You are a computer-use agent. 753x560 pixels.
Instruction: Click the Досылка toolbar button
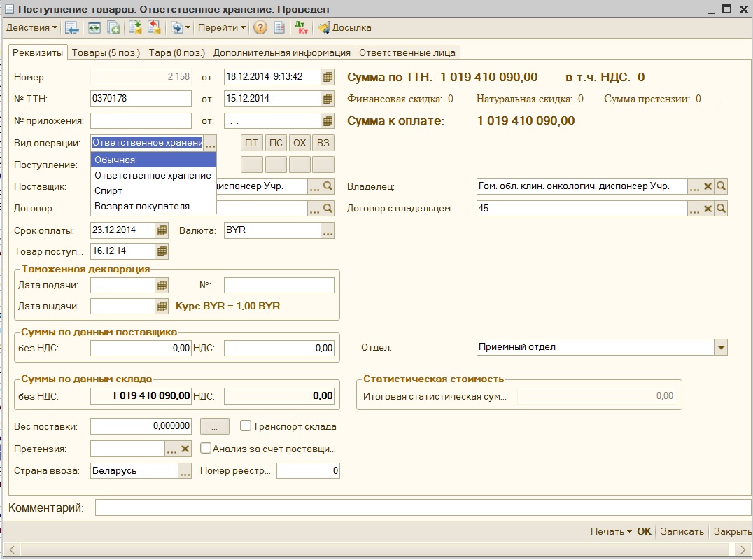tap(344, 28)
